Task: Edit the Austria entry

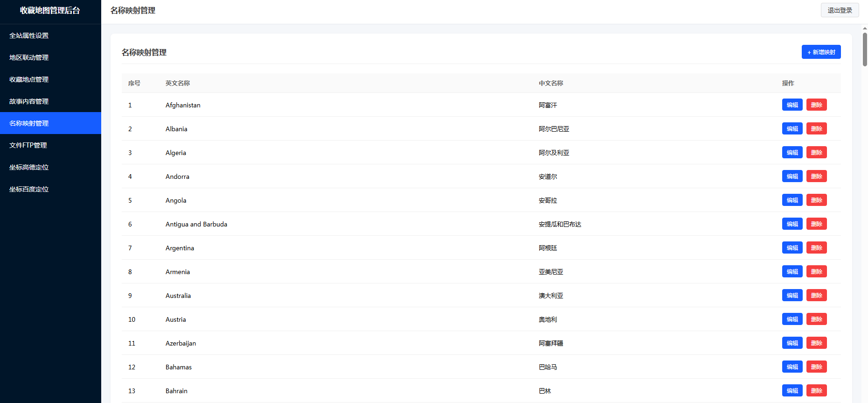Action: tap(792, 319)
